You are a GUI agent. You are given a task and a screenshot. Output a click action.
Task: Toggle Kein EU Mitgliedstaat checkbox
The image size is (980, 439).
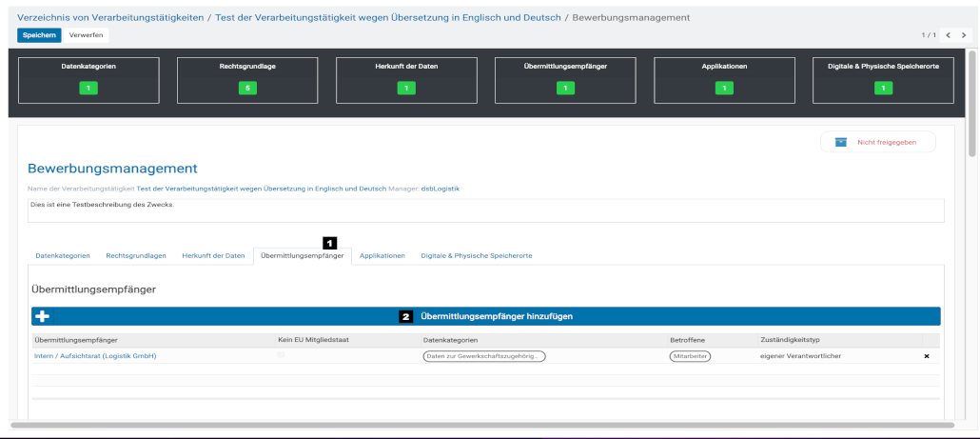pos(280,355)
